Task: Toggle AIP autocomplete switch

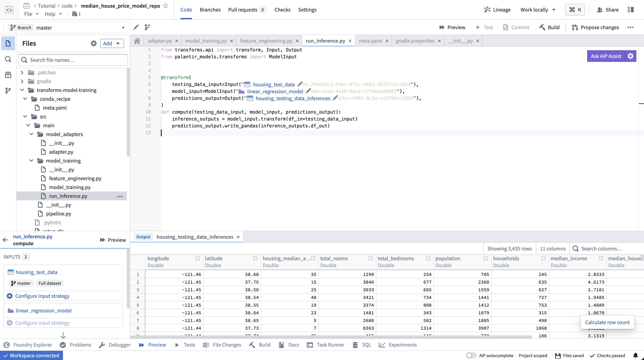Action: tap(471, 356)
